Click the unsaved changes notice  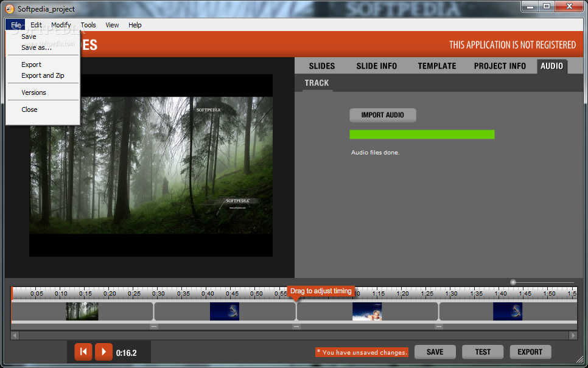pyautogui.click(x=362, y=352)
